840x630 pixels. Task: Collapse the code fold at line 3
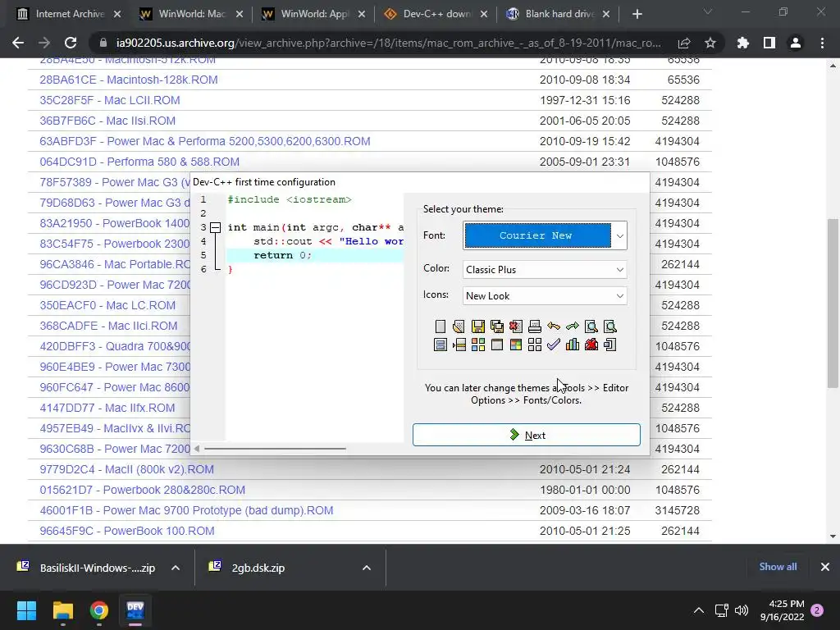click(216, 228)
